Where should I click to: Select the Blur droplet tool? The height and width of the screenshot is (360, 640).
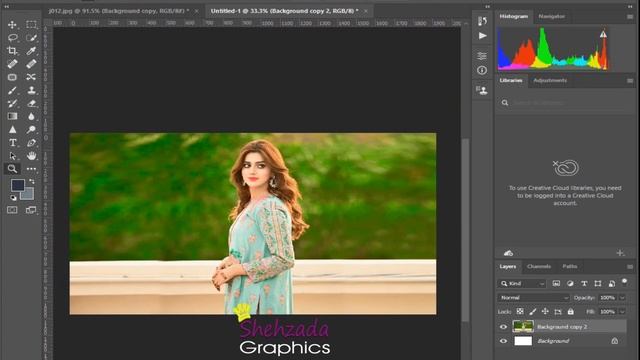click(x=31, y=116)
